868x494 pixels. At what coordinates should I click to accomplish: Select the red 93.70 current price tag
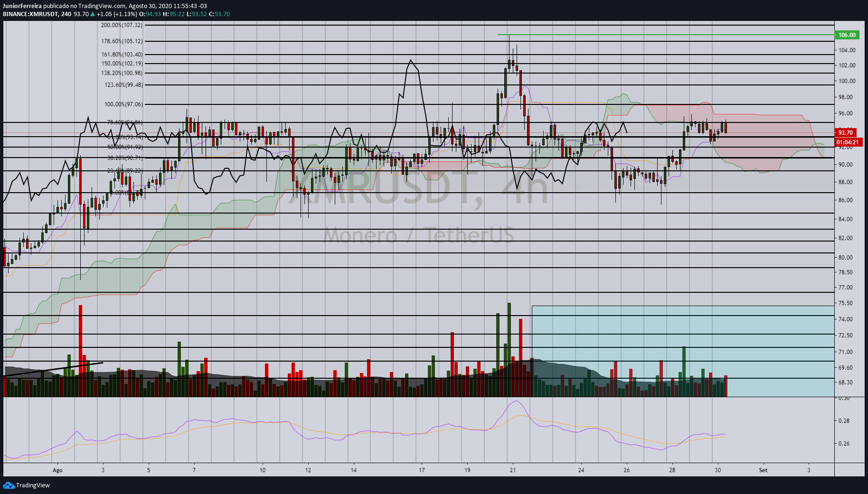(x=845, y=132)
